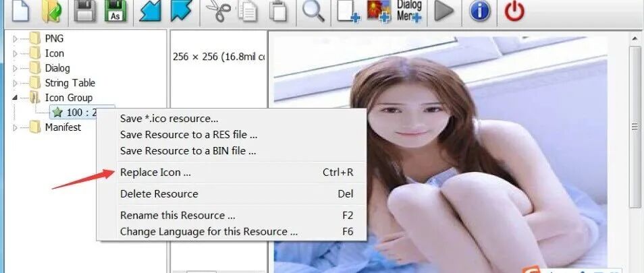Screen dimensions: 644x273
Task: Click the New blank file icon
Action: 20,11
